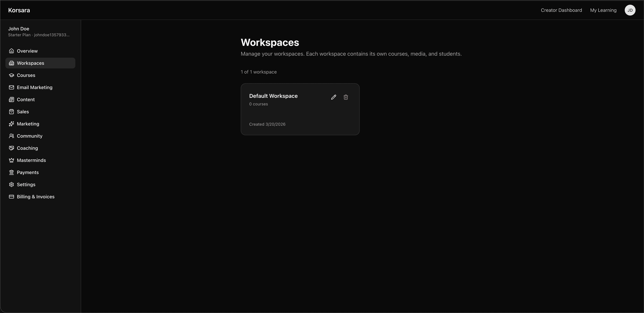Open Billing & Invoices card icon
The image size is (644, 313).
point(11,197)
